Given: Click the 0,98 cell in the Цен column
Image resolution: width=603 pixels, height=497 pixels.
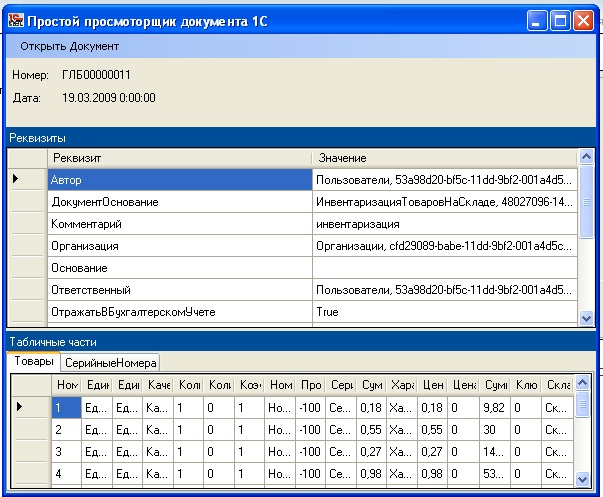Looking at the screenshot, I should pos(432,473).
